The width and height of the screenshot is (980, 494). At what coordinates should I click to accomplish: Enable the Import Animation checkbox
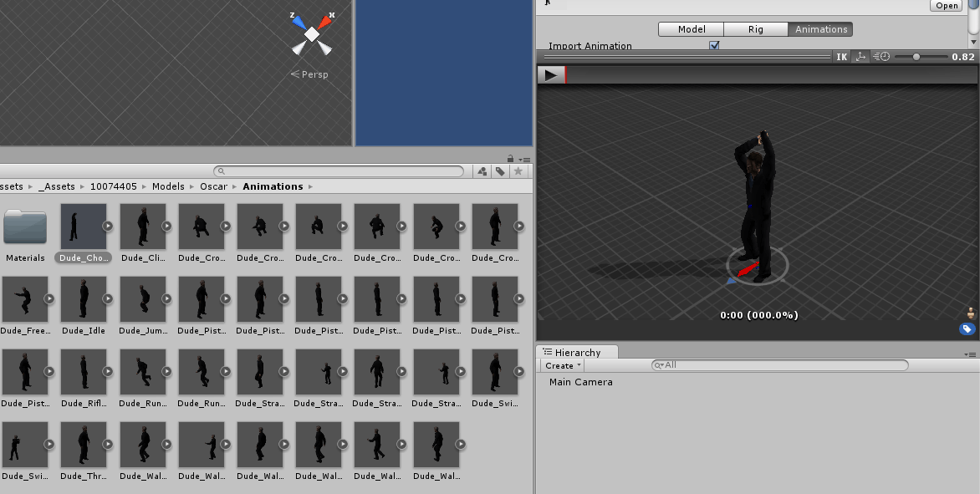pos(714,45)
